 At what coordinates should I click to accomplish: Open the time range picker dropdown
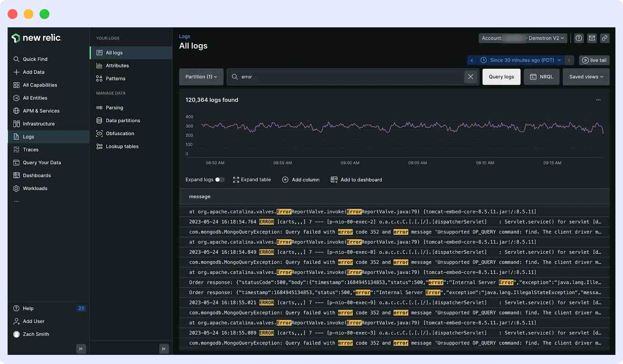point(520,60)
